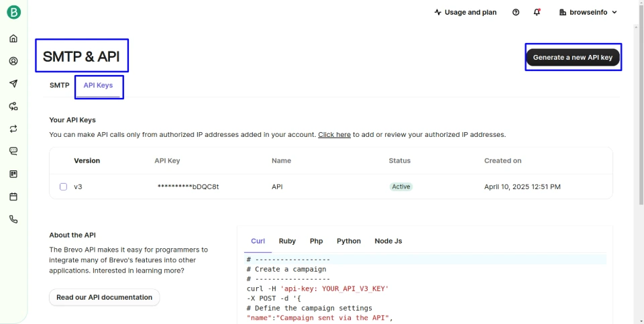Switch to Node Js code tab

(x=388, y=241)
